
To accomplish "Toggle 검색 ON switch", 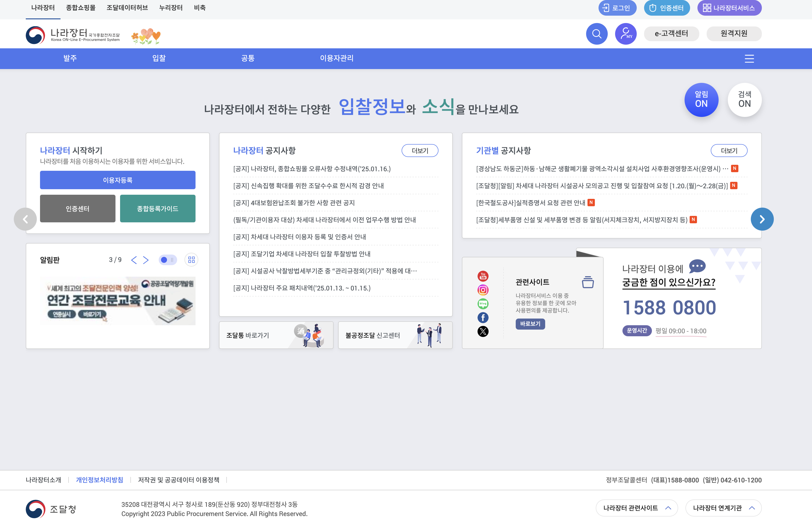I will pos(745,100).
